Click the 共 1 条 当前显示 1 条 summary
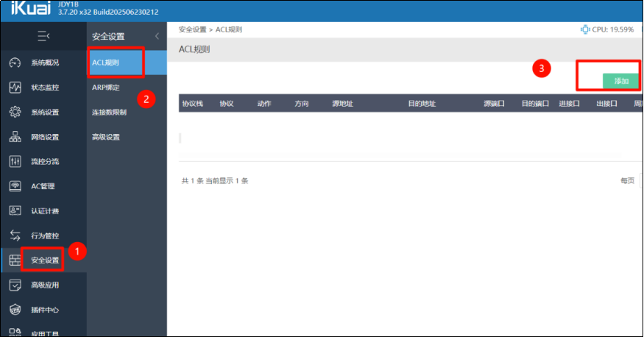Image resolution: width=644 pixels, height=337 pixels. pos(215,180)
